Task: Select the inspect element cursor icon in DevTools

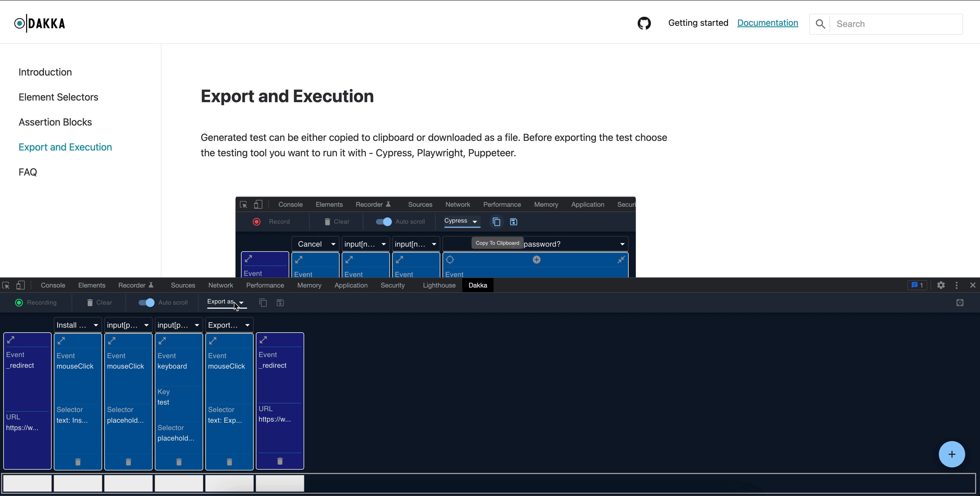Action: 6,285
